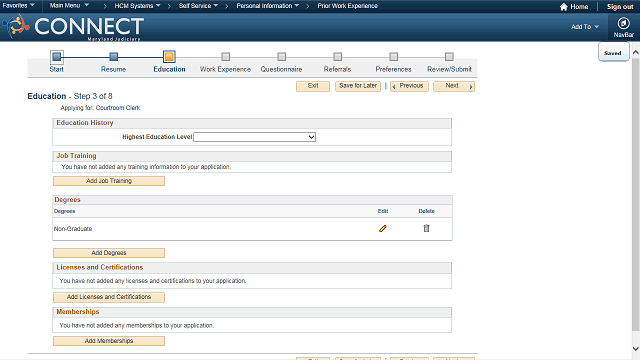
Task: Delete the Non-Graduate degree with trash icon
Action: (x=426, y=228)
